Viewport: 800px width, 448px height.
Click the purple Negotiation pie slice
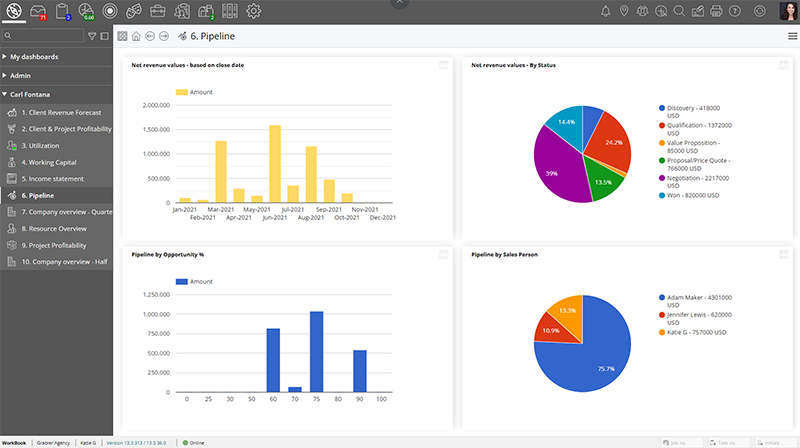[x=555, y=170]
